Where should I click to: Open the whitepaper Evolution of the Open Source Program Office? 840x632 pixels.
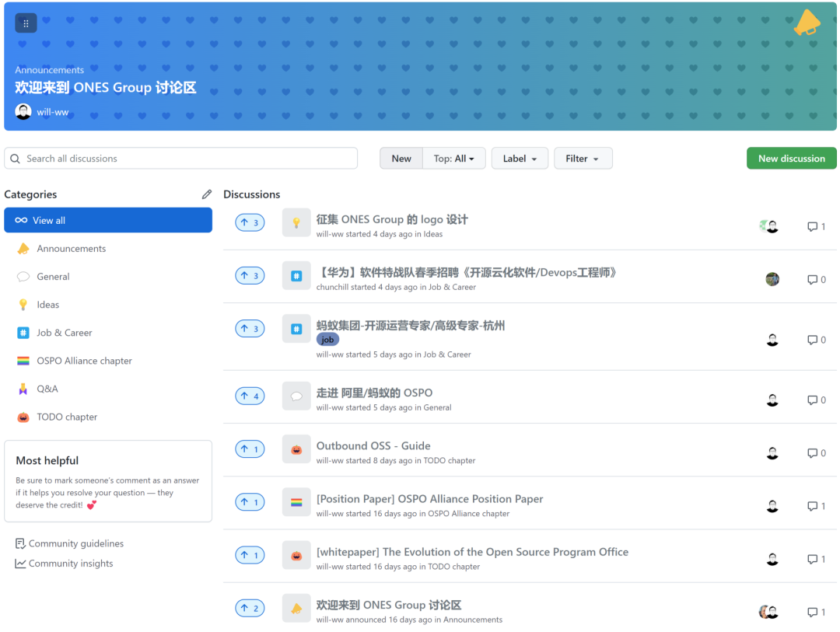[473, 552]
